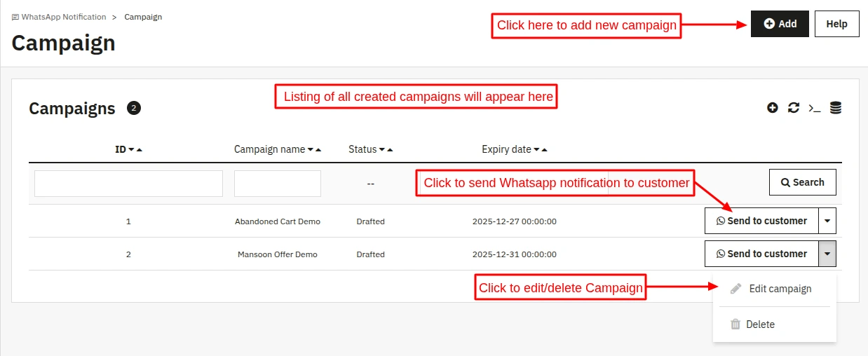Click the add new record plus icon

pyautogui.click(x=773, y=108)
